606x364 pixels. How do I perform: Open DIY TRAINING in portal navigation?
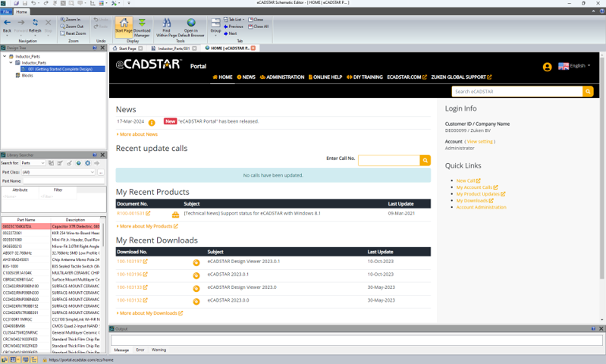(365, 77)
